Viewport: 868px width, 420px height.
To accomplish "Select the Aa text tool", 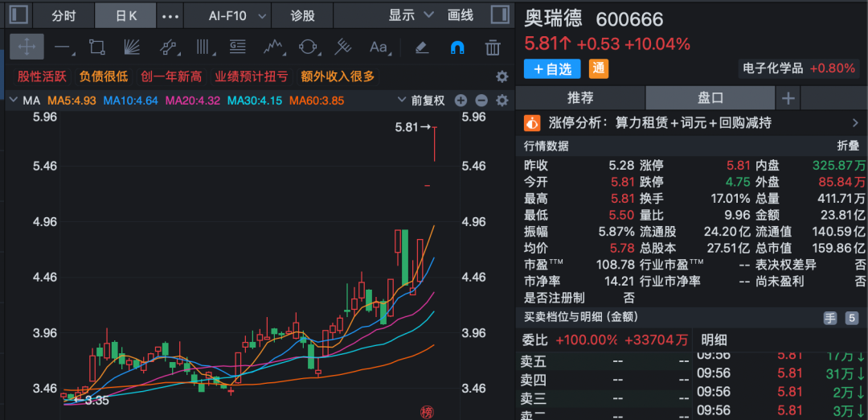I will coord(379,47).
